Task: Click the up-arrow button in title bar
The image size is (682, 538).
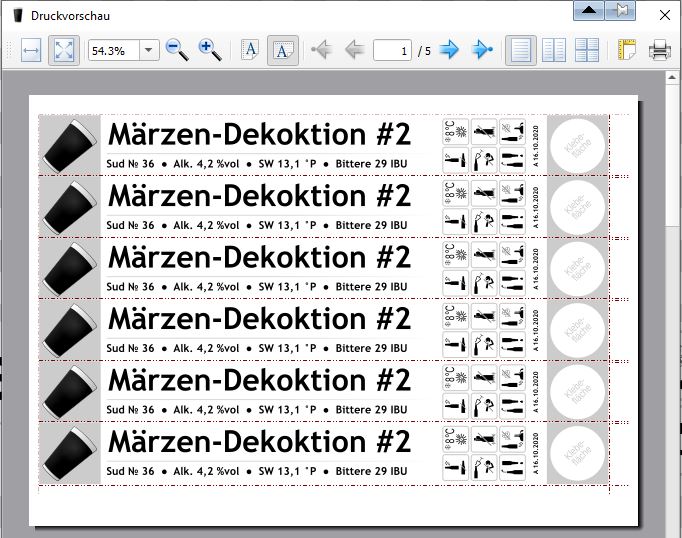Action: pos(589,10)
